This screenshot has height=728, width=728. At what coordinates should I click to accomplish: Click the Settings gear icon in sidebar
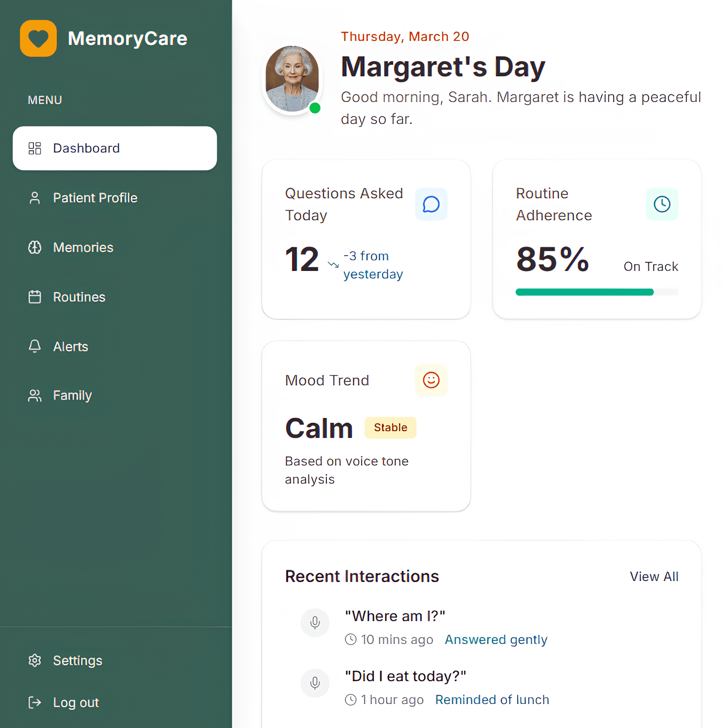[x=35, y=660]
